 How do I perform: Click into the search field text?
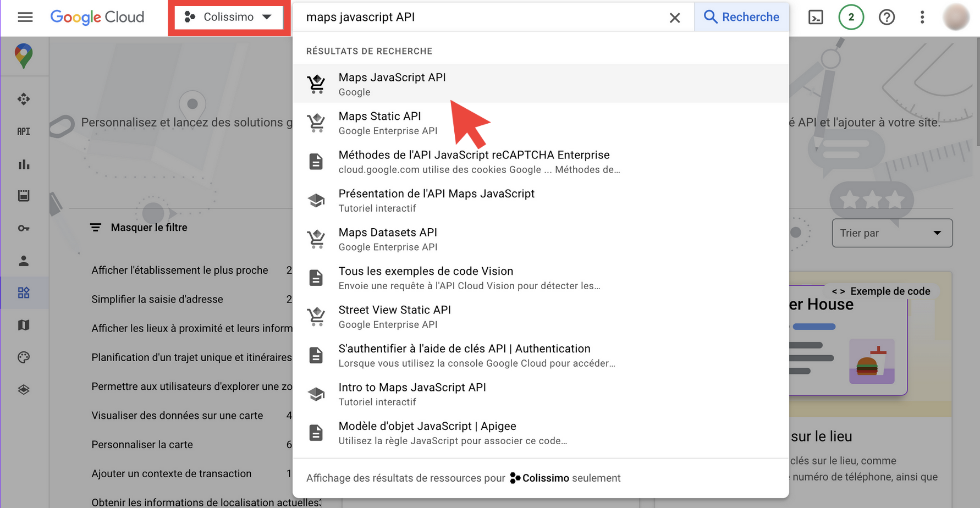pos(360,17)
